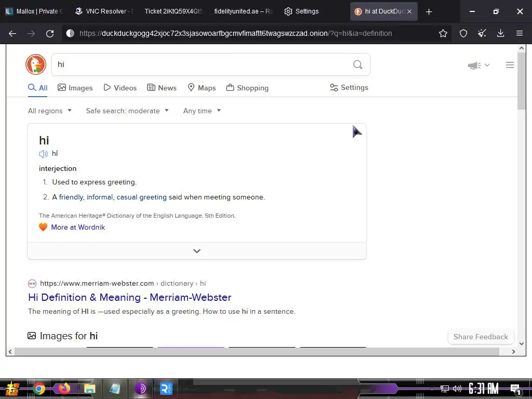Open Tor Browser taskbar icon
Image resolution: width=532 pixels, height=399 pixels.
tap(140, 389)
